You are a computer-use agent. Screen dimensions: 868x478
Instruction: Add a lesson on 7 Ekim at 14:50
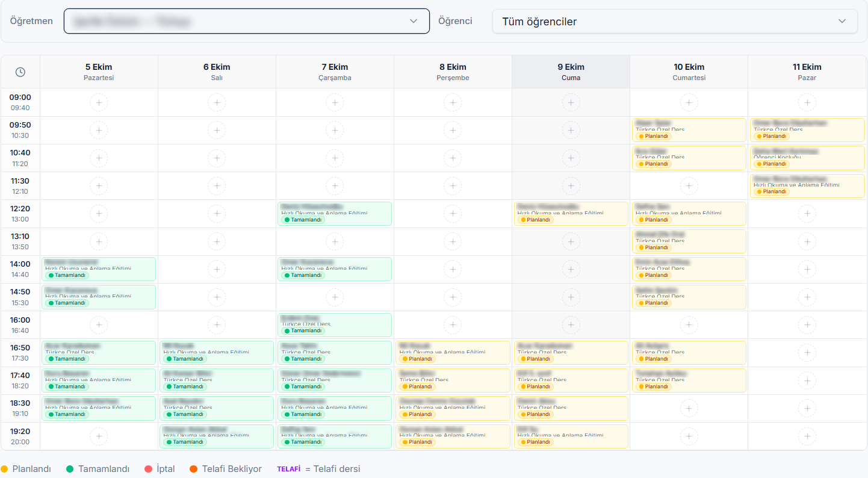pyautogui.click(x=335, y=297)
